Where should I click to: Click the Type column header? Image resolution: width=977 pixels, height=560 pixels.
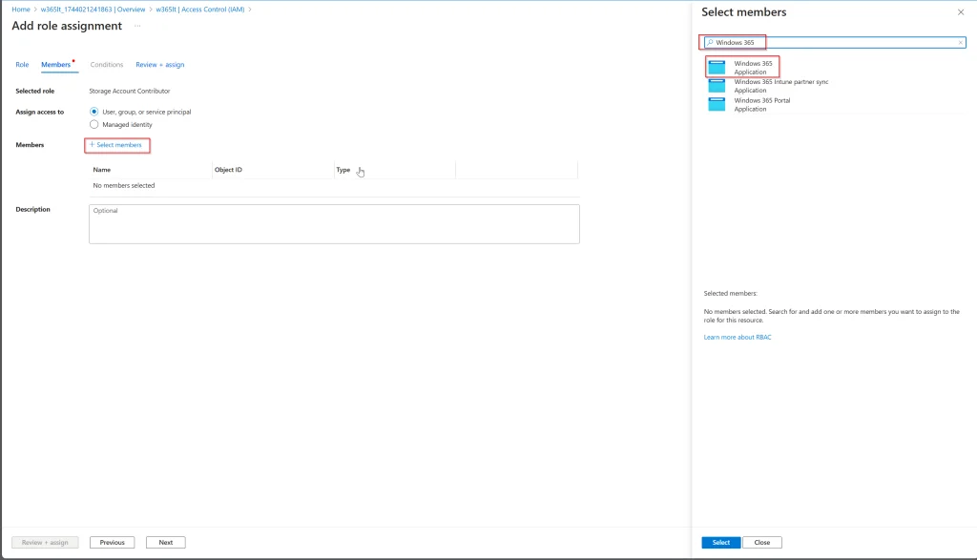pyautogui.click(x=343, y=170)
